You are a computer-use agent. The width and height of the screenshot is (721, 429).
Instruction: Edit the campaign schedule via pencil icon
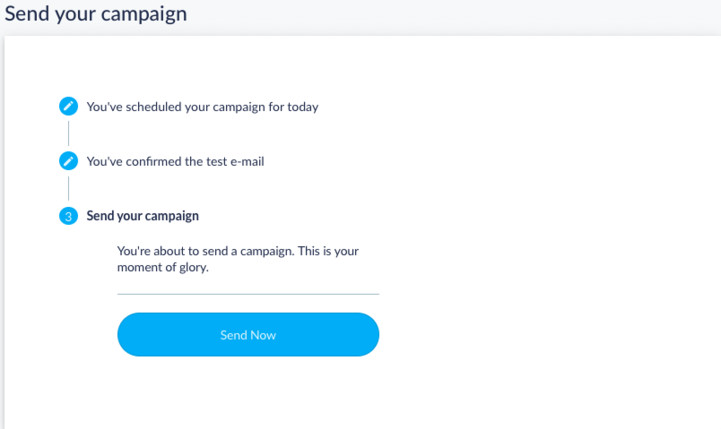click(x=68, y=106)
